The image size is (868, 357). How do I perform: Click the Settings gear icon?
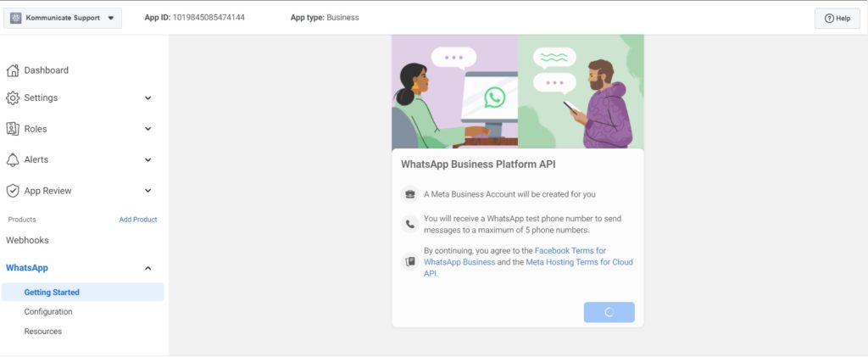click(13, 98)
